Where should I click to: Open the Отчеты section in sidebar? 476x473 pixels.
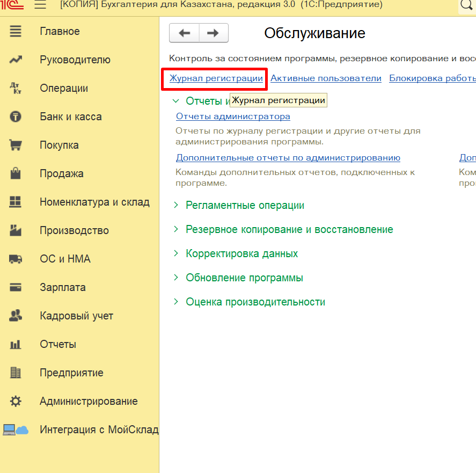tap(58, 344)
